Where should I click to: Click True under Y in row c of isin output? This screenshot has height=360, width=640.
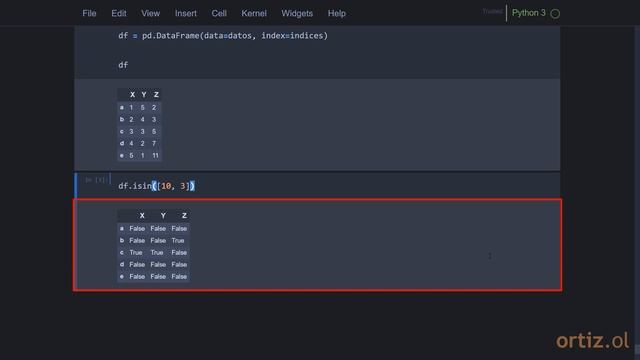pos(157,253)
